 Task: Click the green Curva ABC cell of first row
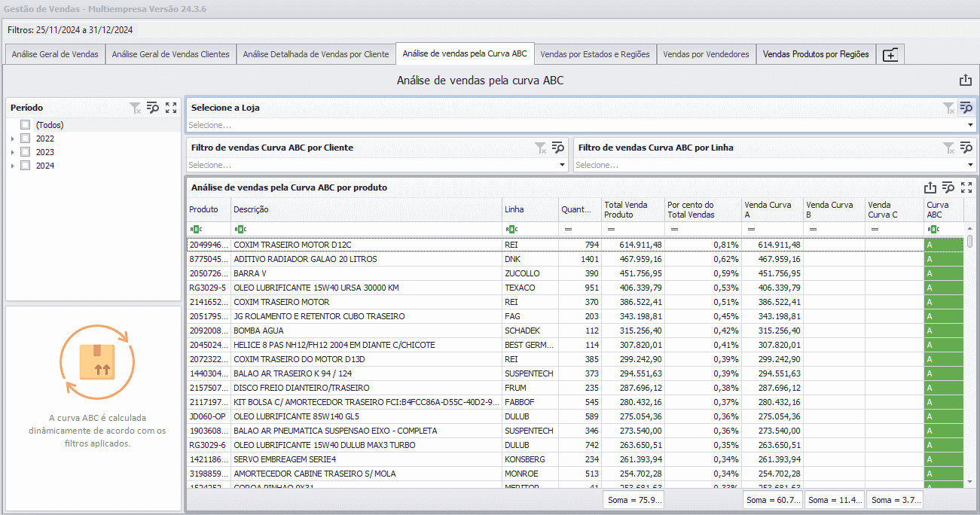(943, 245)
